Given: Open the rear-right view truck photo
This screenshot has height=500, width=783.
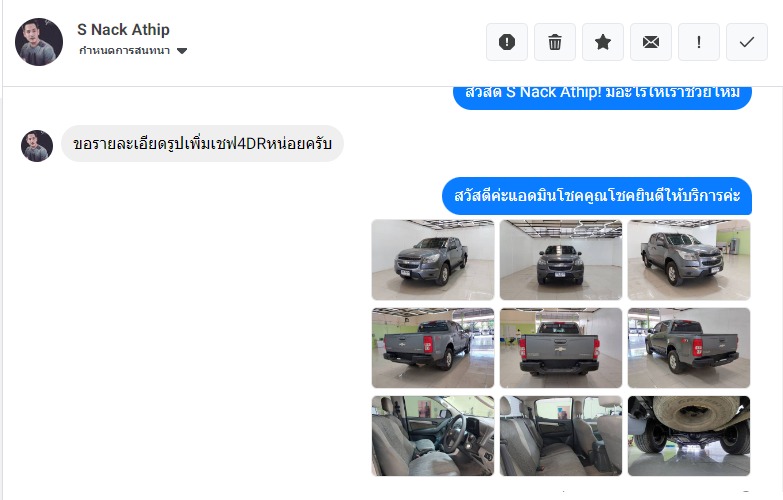Looking at the screenshot, I should (689, 348).
